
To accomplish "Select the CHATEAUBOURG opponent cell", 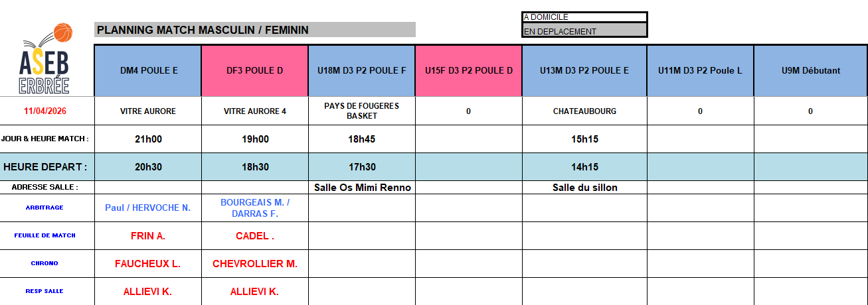I will point(584,111).
